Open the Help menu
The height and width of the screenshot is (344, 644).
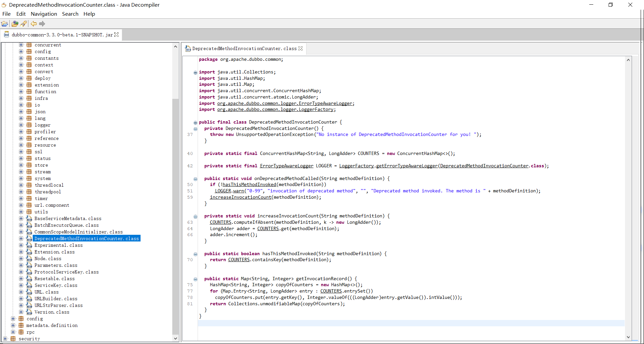pyautogui.click(x=89, y=14)
